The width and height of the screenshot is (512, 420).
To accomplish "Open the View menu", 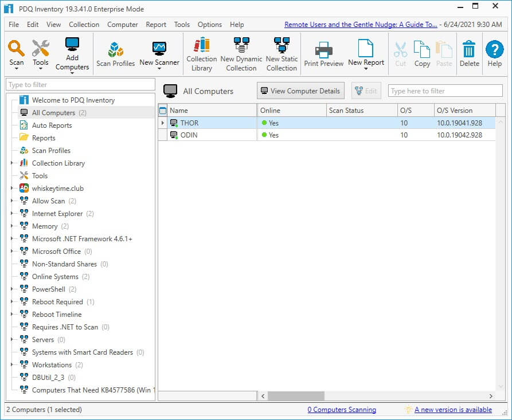I will [53, 25].
